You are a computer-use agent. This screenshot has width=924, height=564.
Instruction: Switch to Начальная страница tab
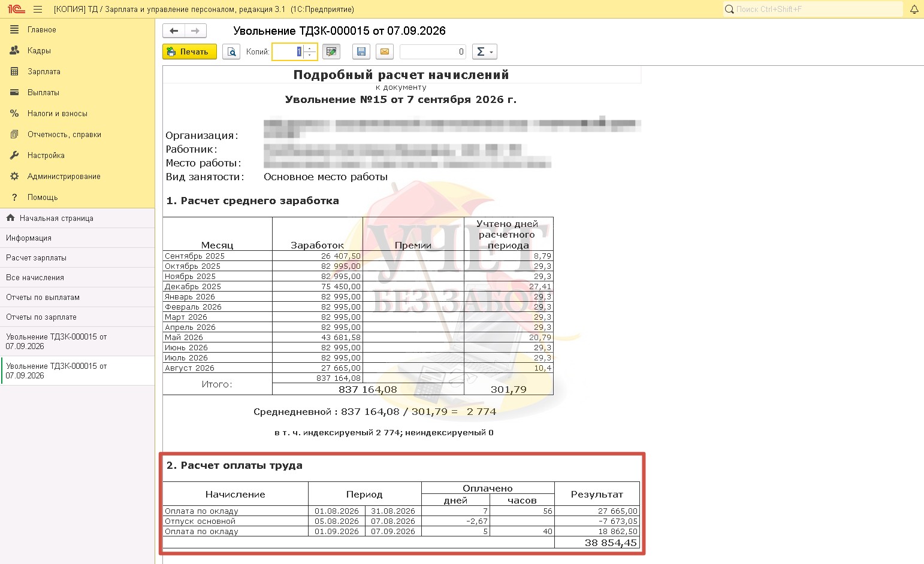pyautogui.click(x=77, y=218)
